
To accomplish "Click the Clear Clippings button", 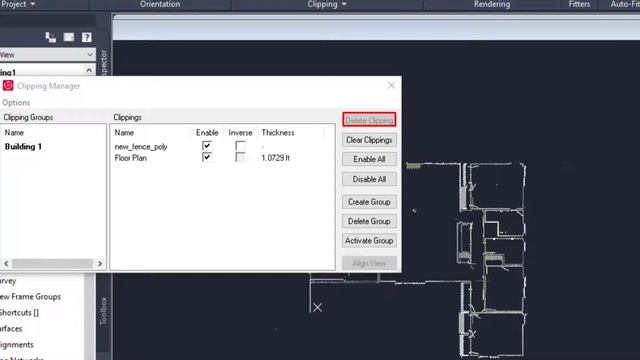I will tap(369, 140).
